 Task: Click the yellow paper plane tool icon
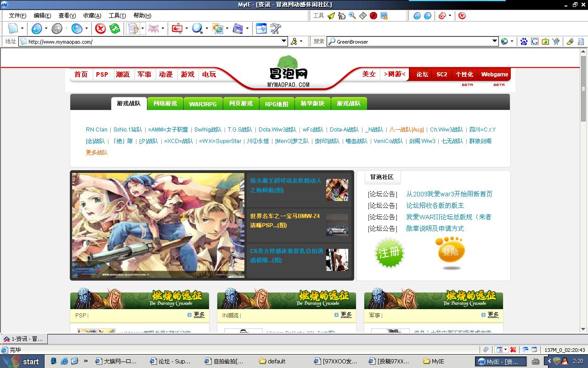coord(331,16)
